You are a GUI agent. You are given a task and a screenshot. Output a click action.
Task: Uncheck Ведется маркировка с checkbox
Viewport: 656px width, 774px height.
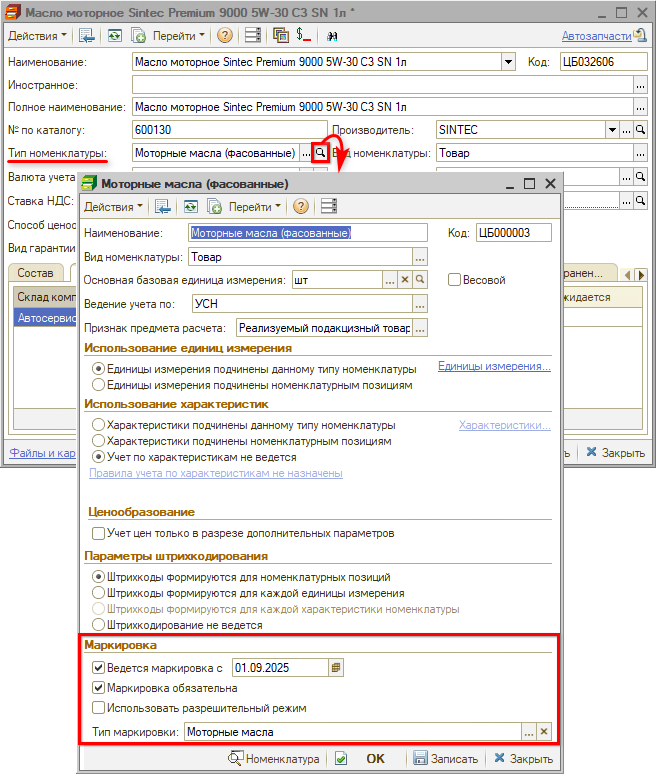point(98,667)
